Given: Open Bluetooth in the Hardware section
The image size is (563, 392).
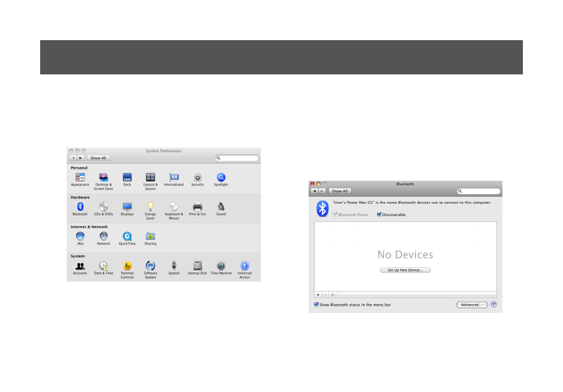Looking at the screenshot, I should coord(80,209).
